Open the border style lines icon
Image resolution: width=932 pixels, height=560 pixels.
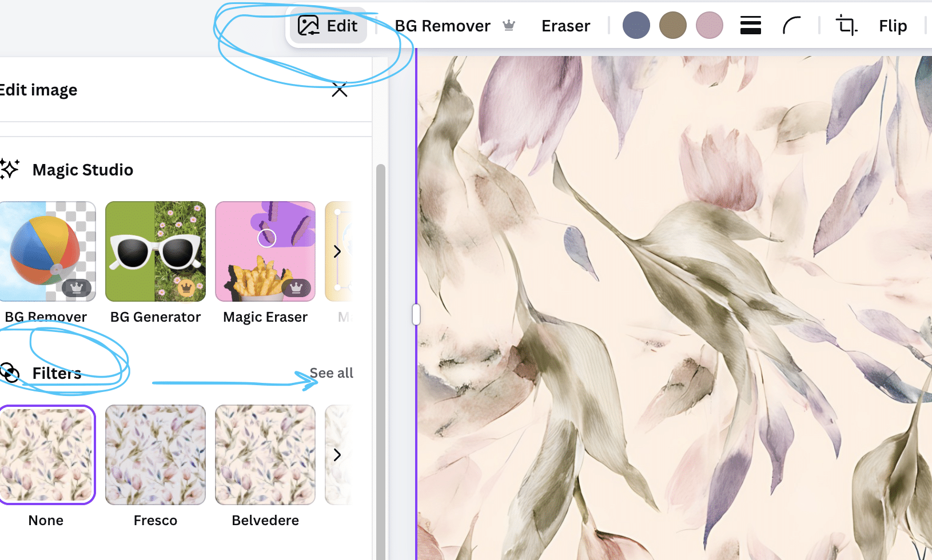coord(750,26)
